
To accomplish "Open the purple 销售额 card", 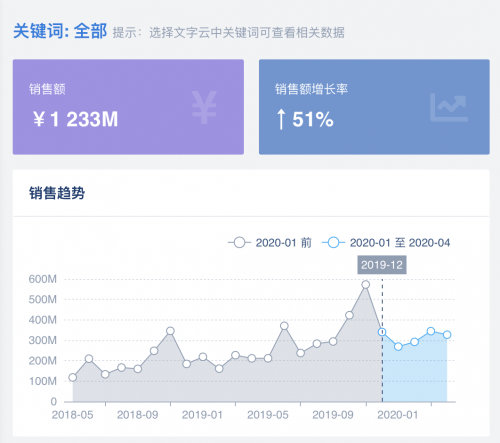I will point(128,107).
